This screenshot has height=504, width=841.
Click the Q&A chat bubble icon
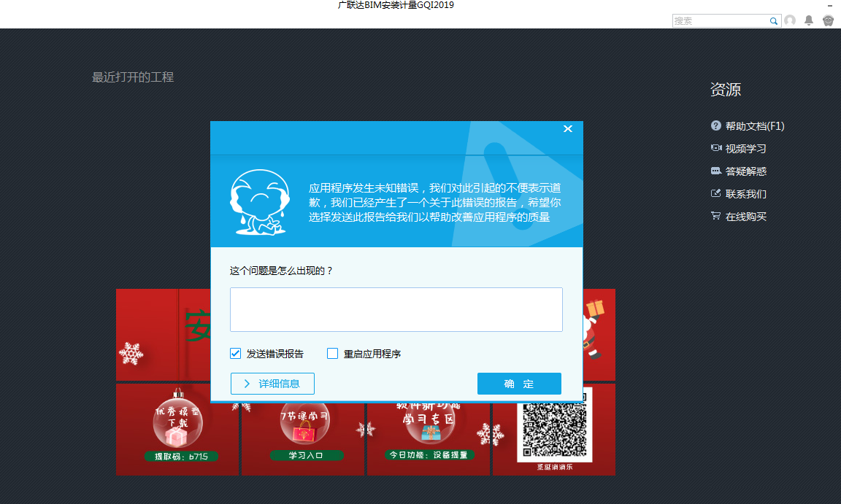[x=716, y=171]
